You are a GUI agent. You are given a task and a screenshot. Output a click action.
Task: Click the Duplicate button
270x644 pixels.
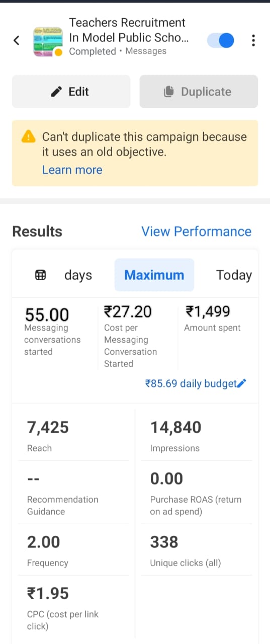click(x=199, y=92)
